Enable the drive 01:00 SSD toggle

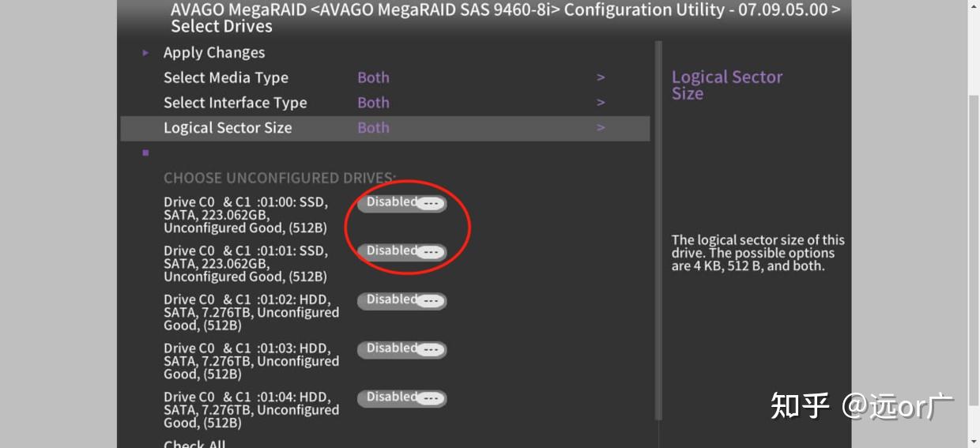[402, 203]
